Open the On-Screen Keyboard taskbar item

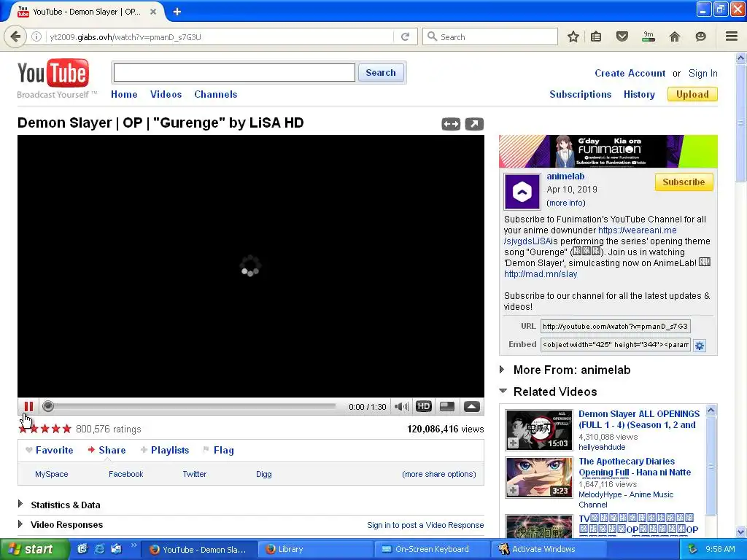(x=431, y=549)
